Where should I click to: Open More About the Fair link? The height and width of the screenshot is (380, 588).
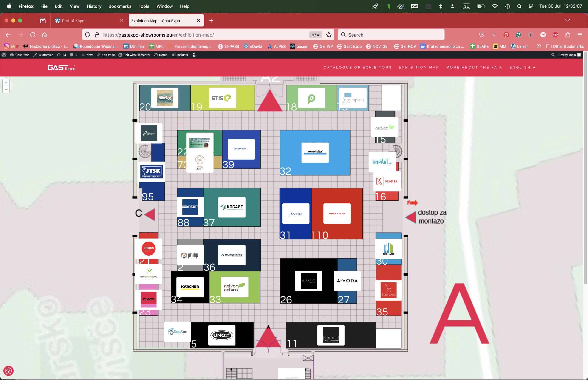click(474, 67)
